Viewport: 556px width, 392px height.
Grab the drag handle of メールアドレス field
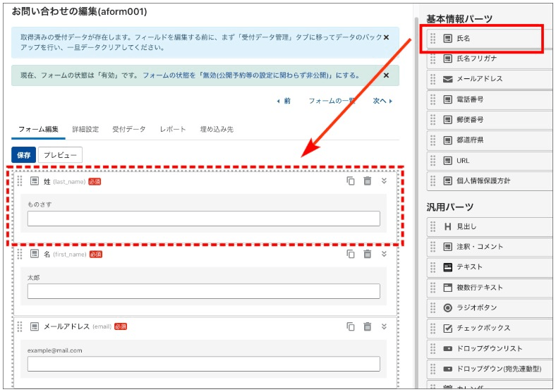20,326
